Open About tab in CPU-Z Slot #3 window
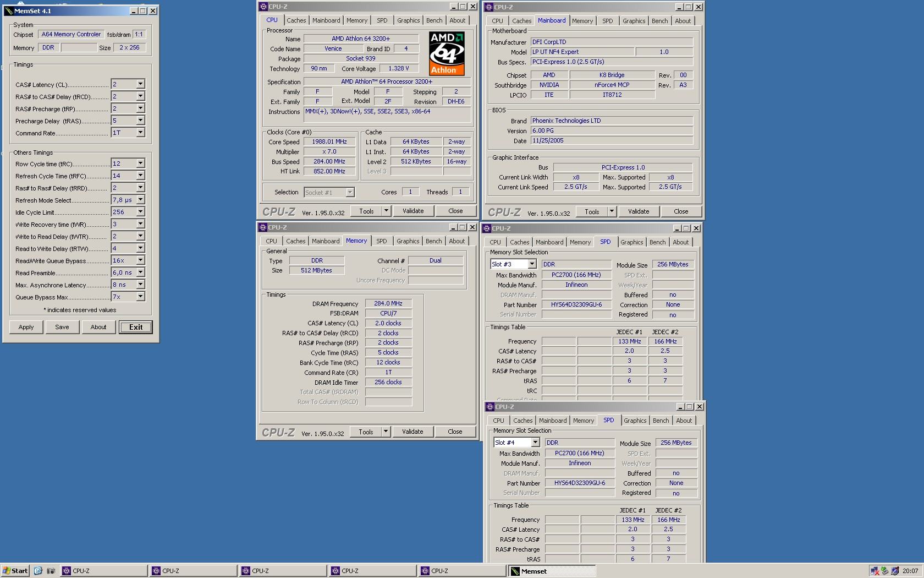The image size is (924, 578). click(680, 242)
